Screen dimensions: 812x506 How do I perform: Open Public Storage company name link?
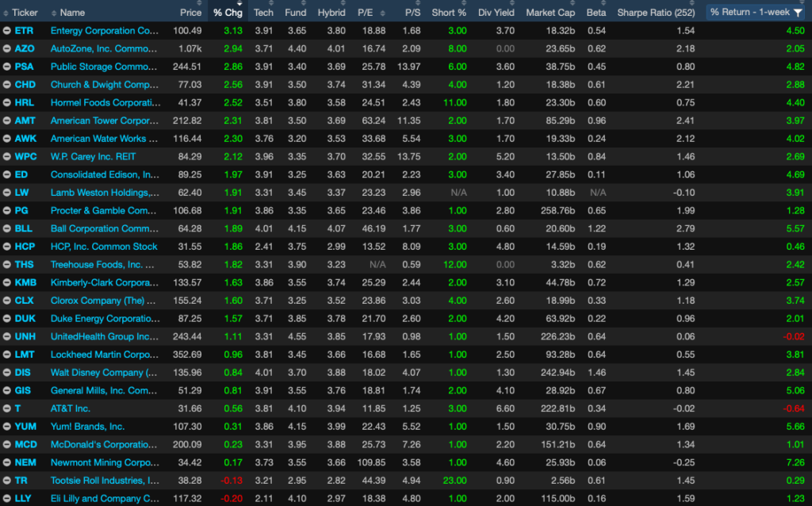(104, 67)
